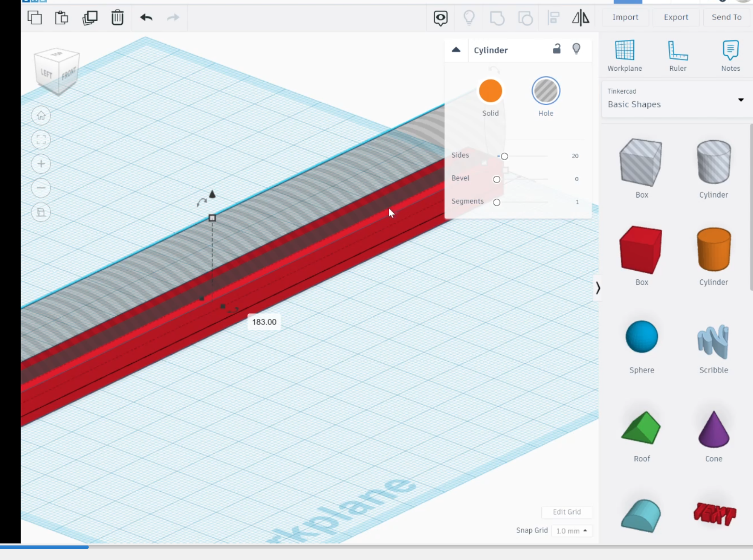The image size is (753, 560).
Task: Click the Mirror (flip) tool icon
Action: [581, 18]
